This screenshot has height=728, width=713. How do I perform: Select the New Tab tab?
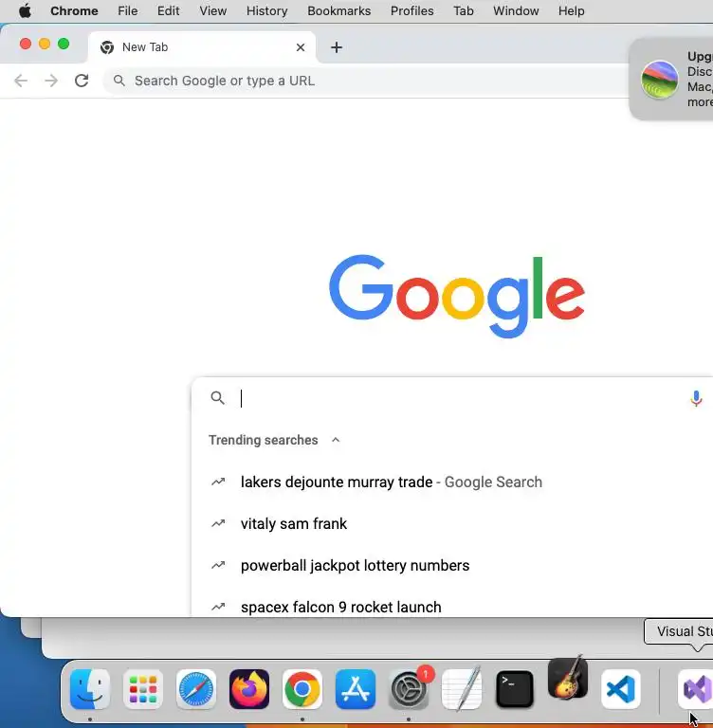(202, 47)
